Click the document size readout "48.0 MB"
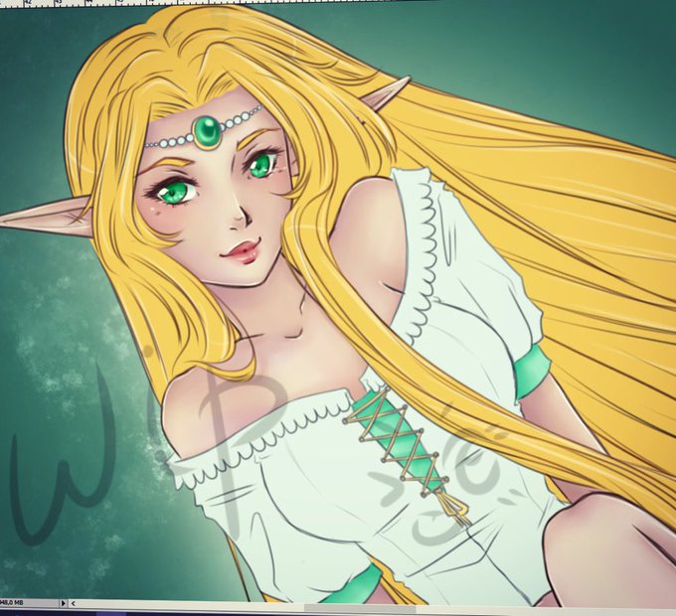This screenshot has height=616, width=676. tap(11, 603)
